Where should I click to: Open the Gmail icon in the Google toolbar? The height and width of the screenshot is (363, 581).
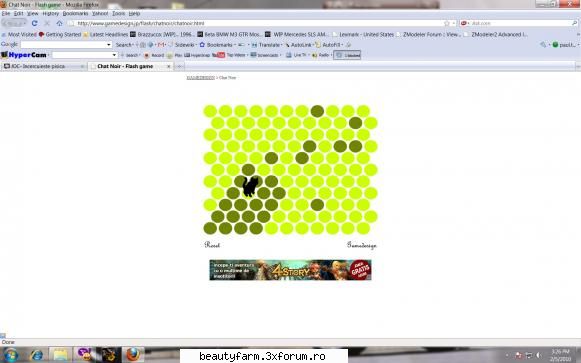(161, 45)
